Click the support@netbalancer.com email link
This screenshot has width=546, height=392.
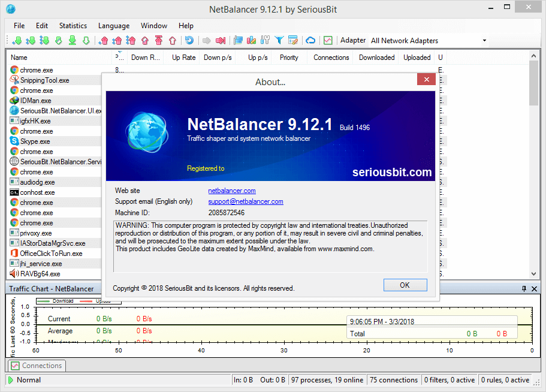coord(246,201)
